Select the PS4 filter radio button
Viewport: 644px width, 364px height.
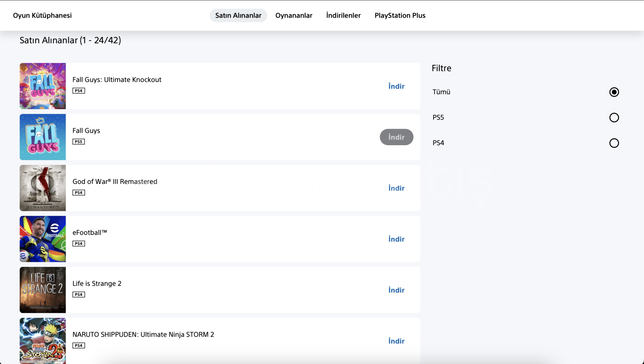pyautogui.click(x=614, y=143)
